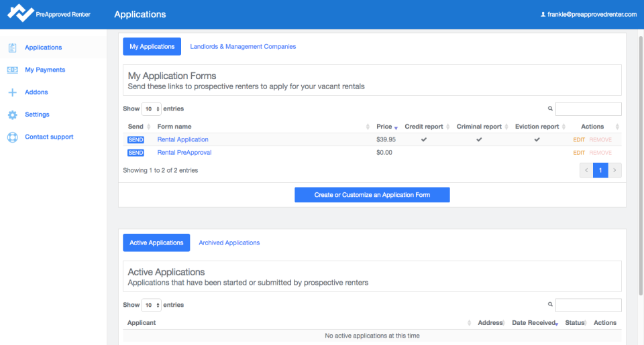Click Eviction report checkmark for Rental Application
The height and width of the screenshot is (345, 644).
[x=537, y=139]
